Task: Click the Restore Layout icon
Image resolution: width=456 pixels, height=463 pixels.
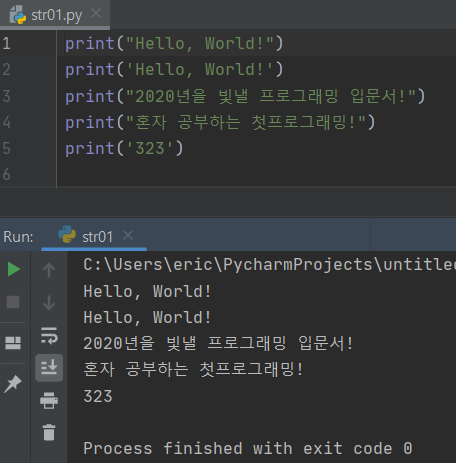Action: [x=13, y=343]
